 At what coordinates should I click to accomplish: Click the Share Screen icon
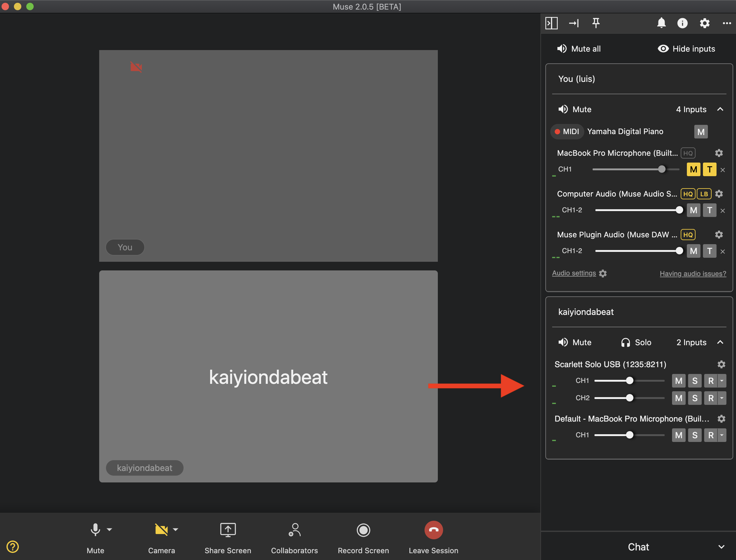coord(228,530)
